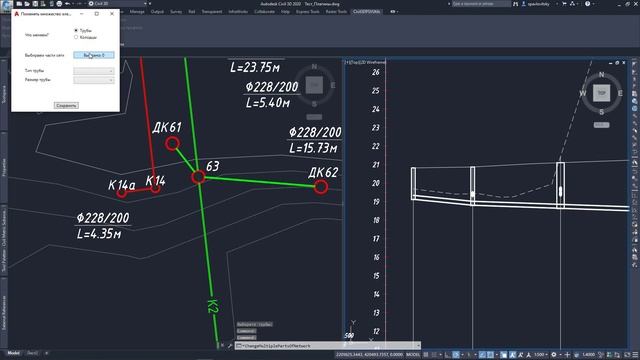Screen dimensions: 640x360
Task: Click the keyword search input field
Action: 482,4
